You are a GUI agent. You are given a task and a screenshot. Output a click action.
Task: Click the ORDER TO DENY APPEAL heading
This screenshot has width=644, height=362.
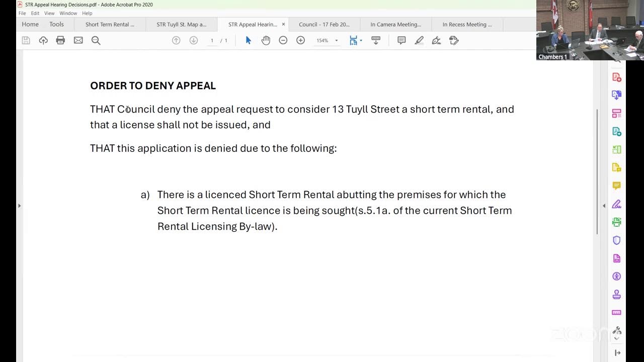(x=153, y=85)
